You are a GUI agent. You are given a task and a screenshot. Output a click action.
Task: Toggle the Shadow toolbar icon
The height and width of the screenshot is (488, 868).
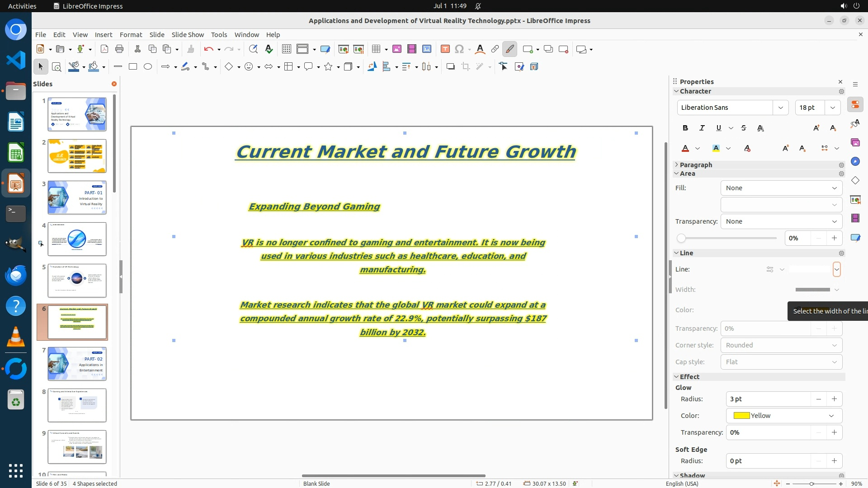[450, 67]
